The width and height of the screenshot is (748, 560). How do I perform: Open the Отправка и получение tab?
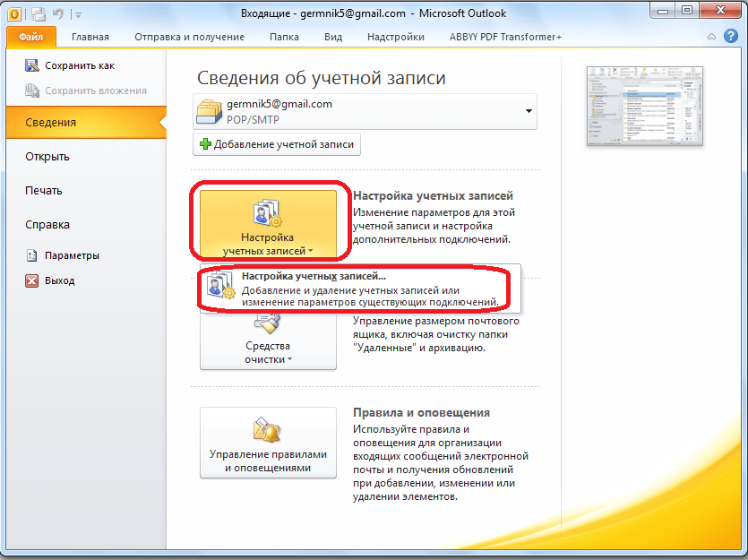pyautogui.click(x=189, y=37)
